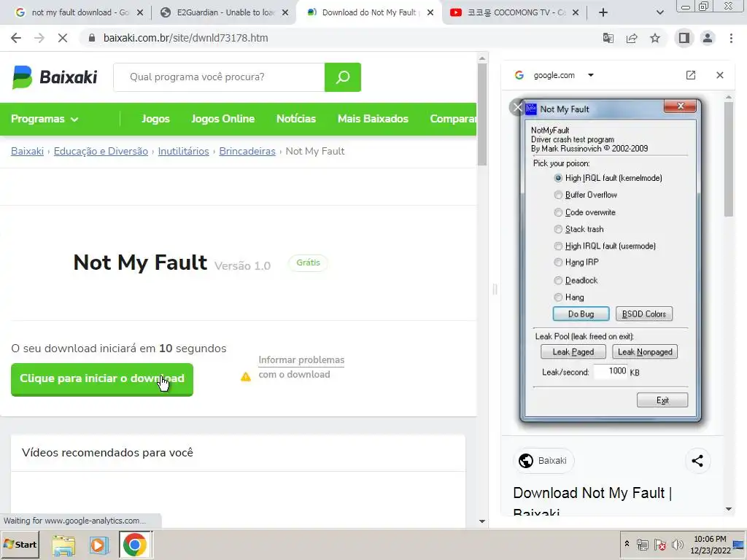Show hidden system tray icons
Viewport: 747px width, 560px height.
pyautogui.click(x=627, y=544)
